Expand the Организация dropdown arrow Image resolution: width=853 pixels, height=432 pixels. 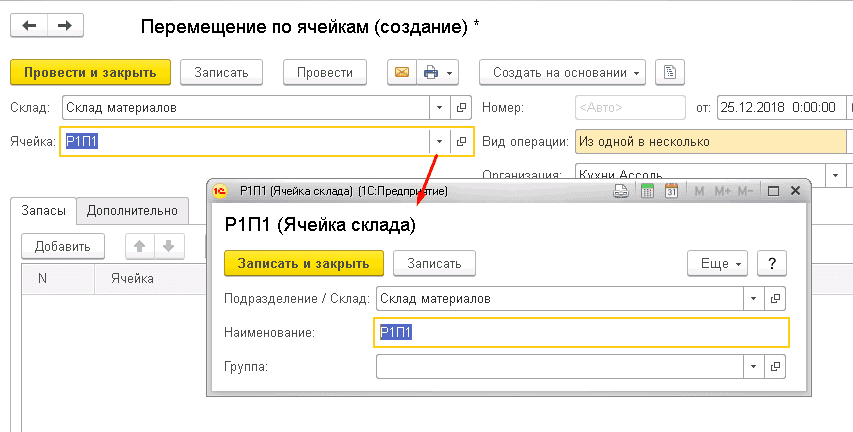point(835,175)
